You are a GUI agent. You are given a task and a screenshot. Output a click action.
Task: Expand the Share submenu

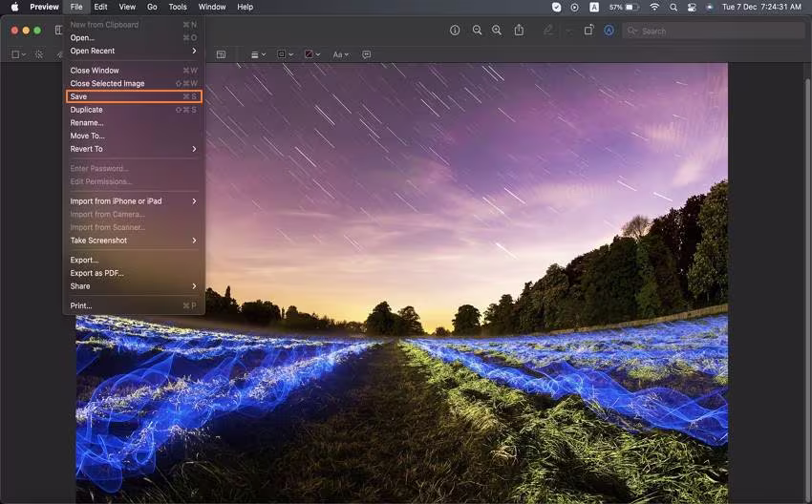point(134,286)
